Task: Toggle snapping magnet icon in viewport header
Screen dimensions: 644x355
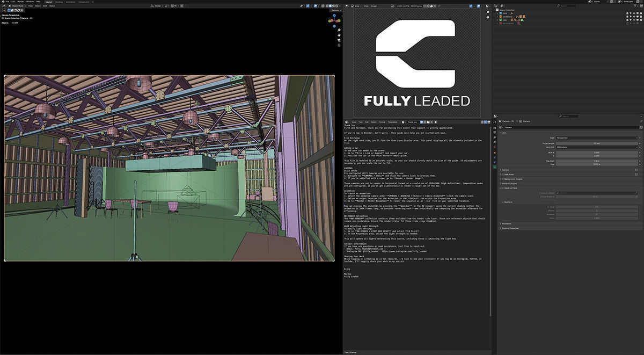Action: [x=172, y=6]
